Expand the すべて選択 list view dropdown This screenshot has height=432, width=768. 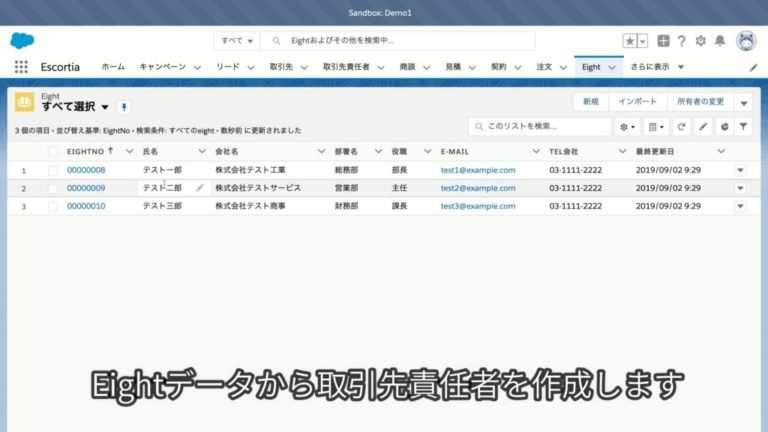(x=105, y=107)
